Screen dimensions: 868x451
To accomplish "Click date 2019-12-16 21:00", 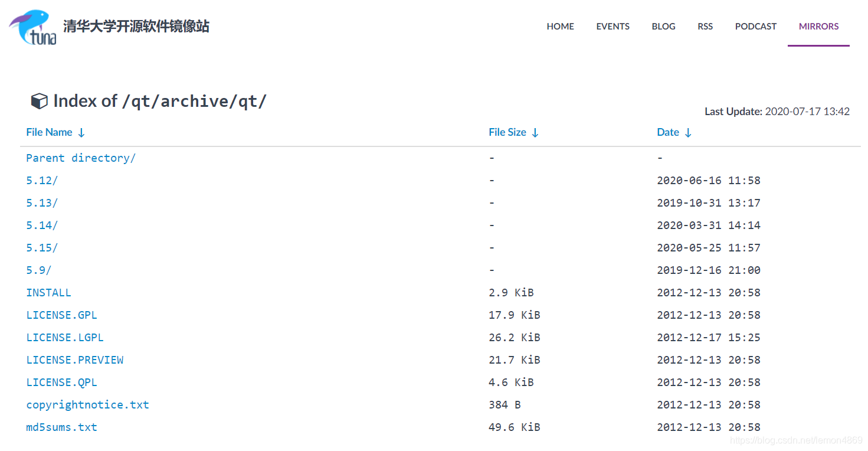I will 709,270.
